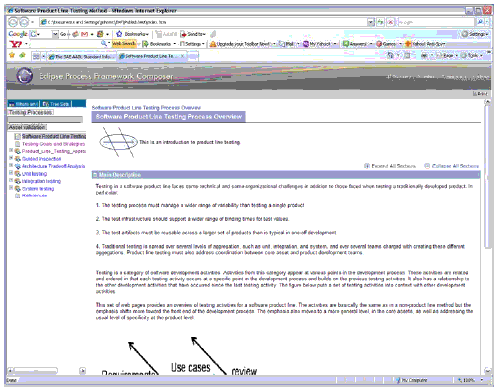Click inside the browser address field
499x391 pixels.
pos(203,22)
